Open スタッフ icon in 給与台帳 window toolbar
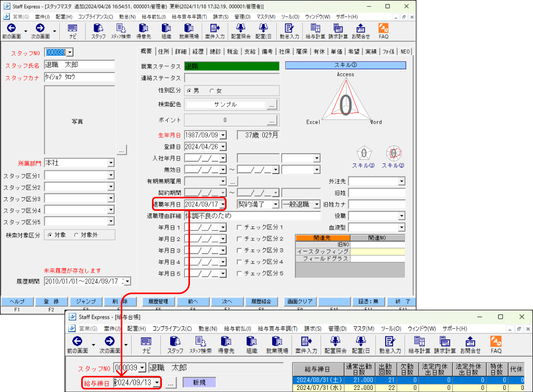This screenshot has width=533, height=392. (x=175, y=345)
